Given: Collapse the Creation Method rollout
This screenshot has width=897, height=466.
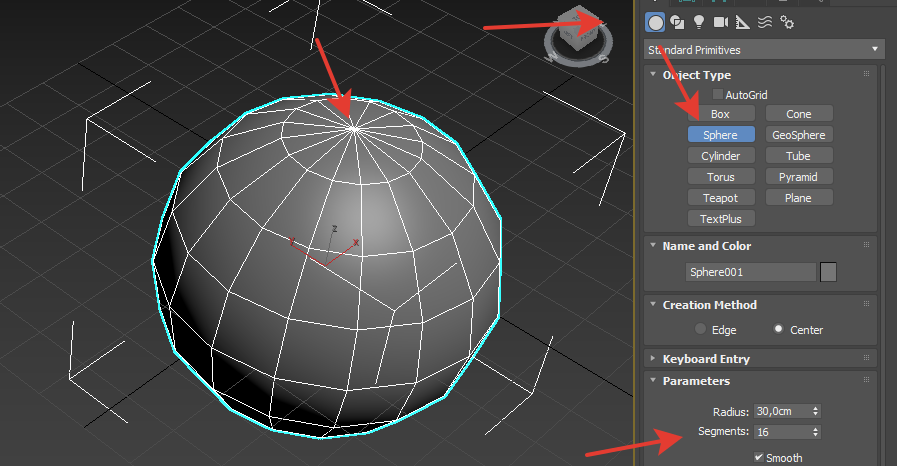Looking at the screenshot, I should tap(653, 304).
